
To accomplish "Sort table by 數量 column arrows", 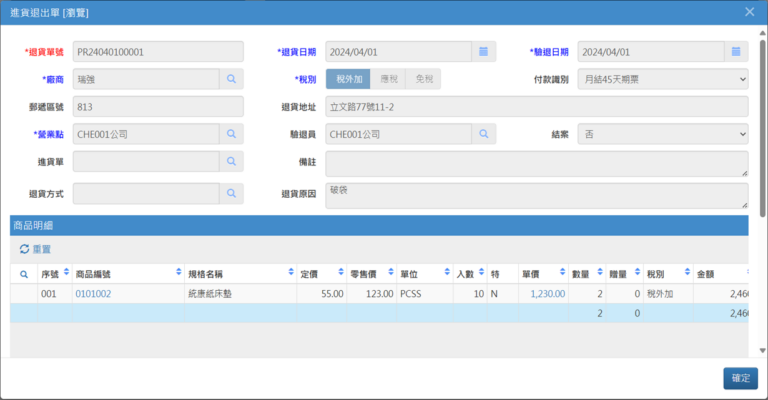I will click(x=600, y=272).
